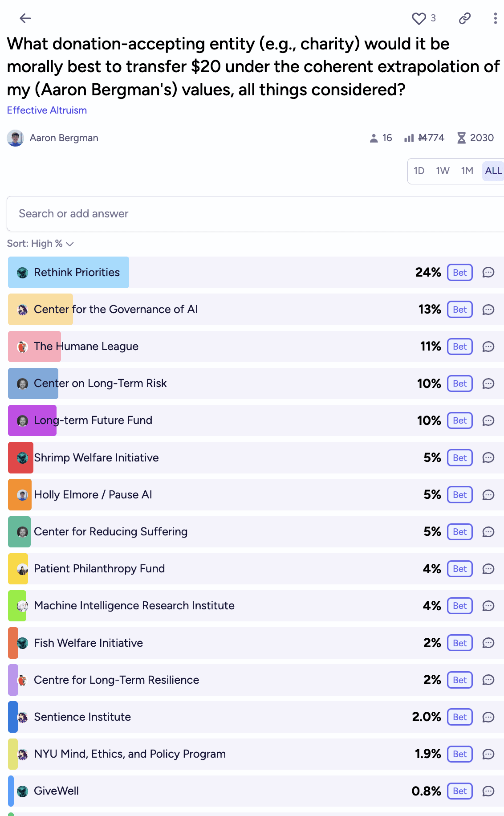The image size is (504, 816).
Task: Open comments for Holly Elmore / Pause AI
Action: pyautogui.click(x=488, y=495)
